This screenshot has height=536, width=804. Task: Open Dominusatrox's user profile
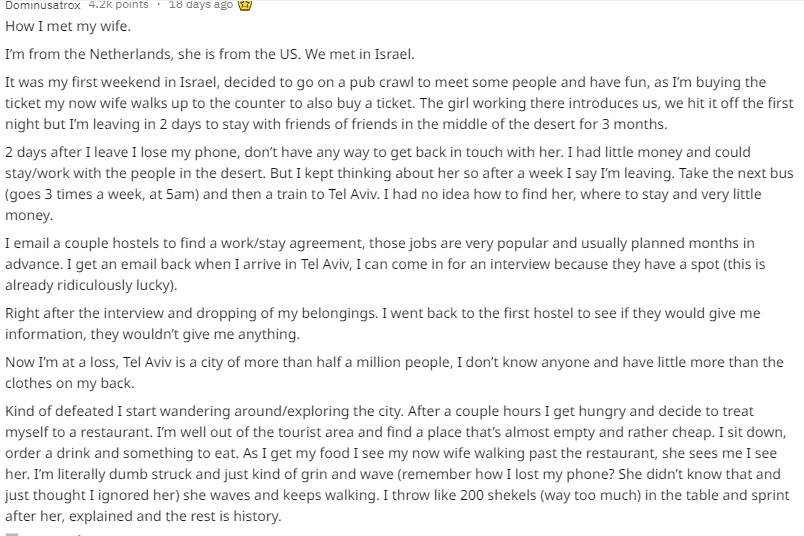[43, 5]
